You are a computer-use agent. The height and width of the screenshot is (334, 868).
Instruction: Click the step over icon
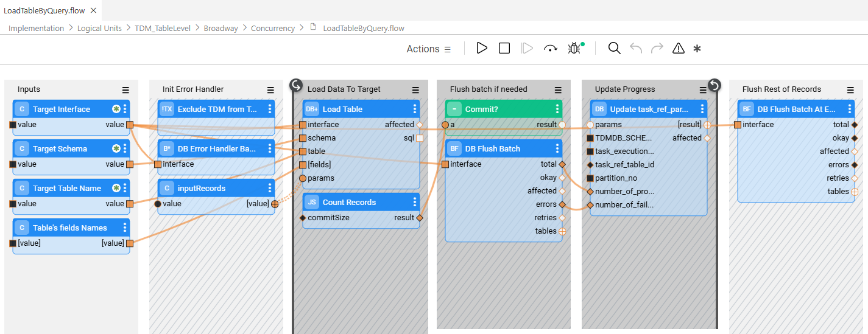(551, 49)
